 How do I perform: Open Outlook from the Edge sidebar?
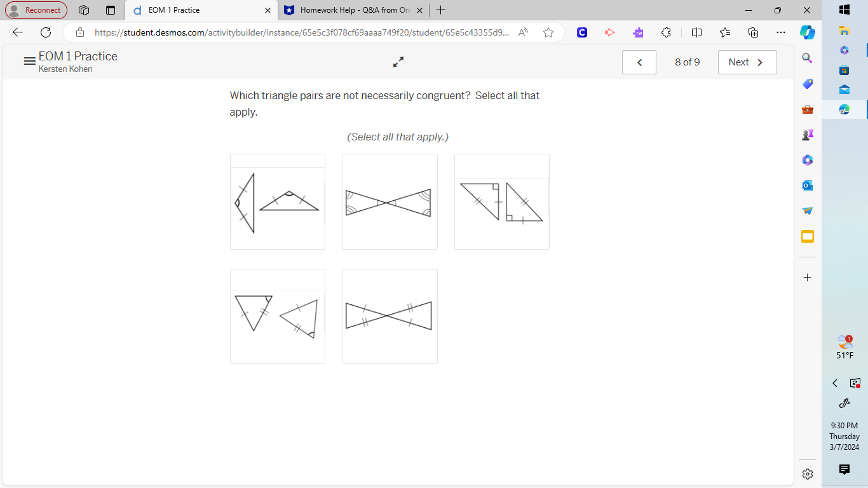pyautogui.click(x=807, y=185)
